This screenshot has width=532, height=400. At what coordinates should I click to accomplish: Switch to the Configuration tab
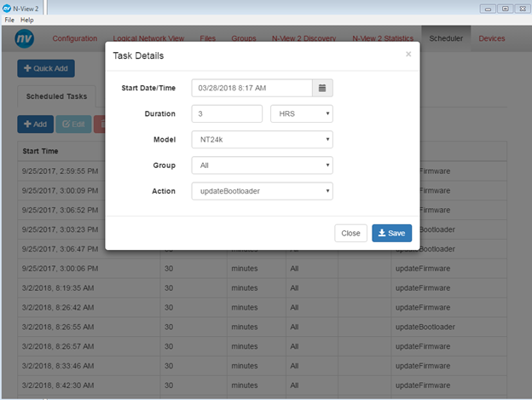point(75,38)
